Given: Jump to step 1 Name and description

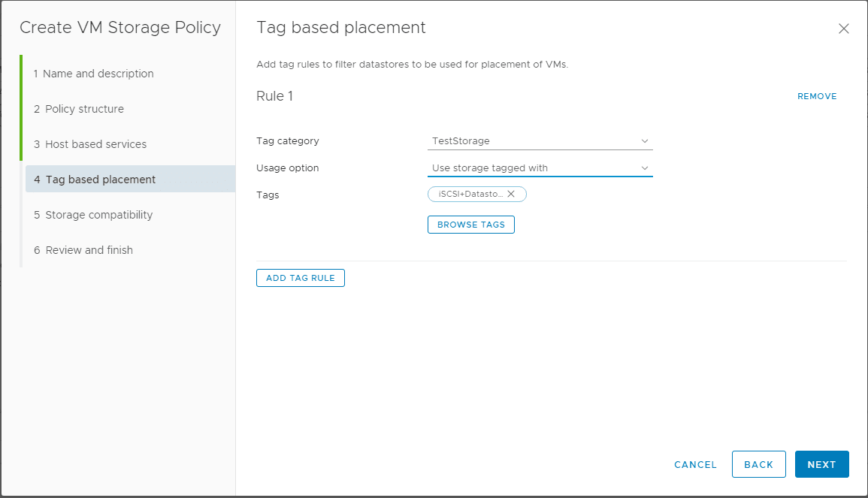Looking at the screenshot, I should [x=93, y=74].
